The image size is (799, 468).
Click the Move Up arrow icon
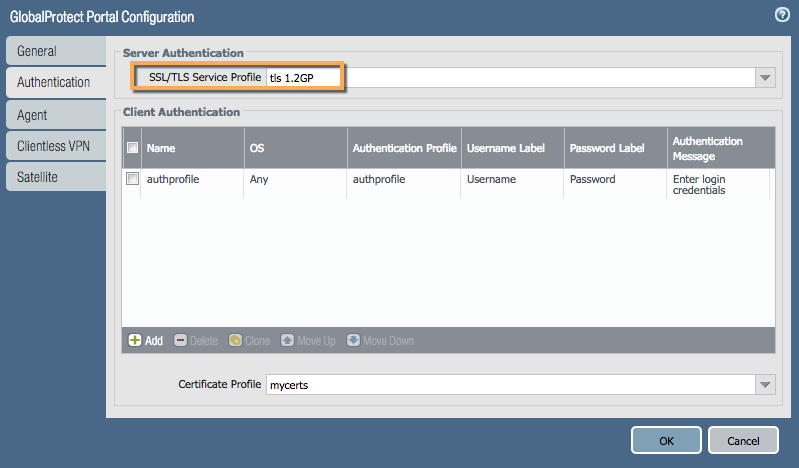[x=287, y=340]
